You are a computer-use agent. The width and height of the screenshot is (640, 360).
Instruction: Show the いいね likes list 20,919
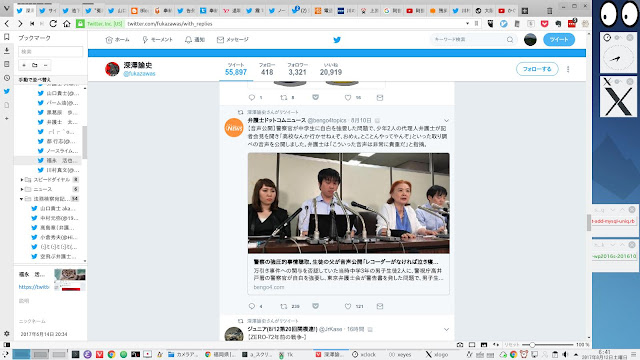(x=331, y=69)
